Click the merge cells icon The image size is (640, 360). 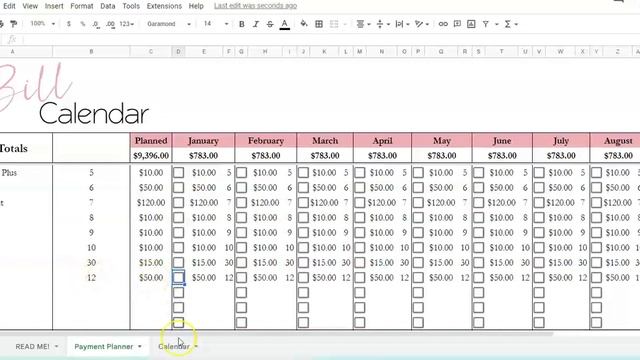click(334, 24)
